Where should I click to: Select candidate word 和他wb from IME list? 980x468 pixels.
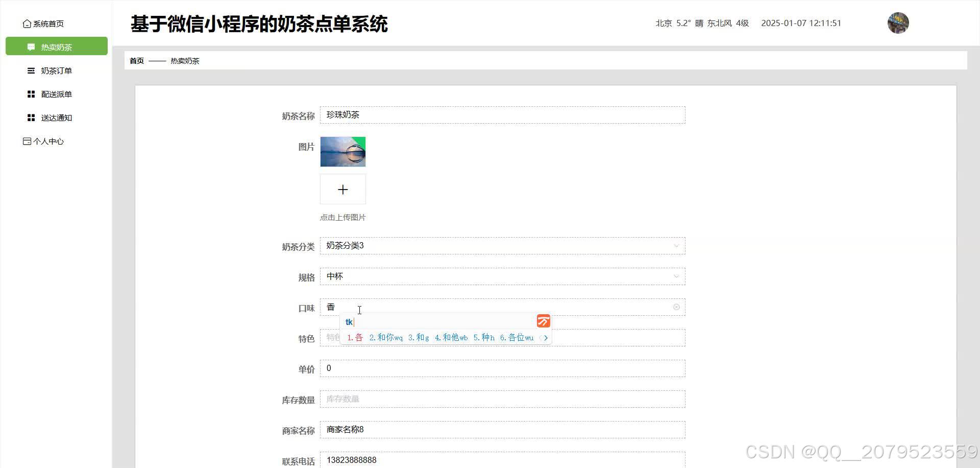[451, 338]
